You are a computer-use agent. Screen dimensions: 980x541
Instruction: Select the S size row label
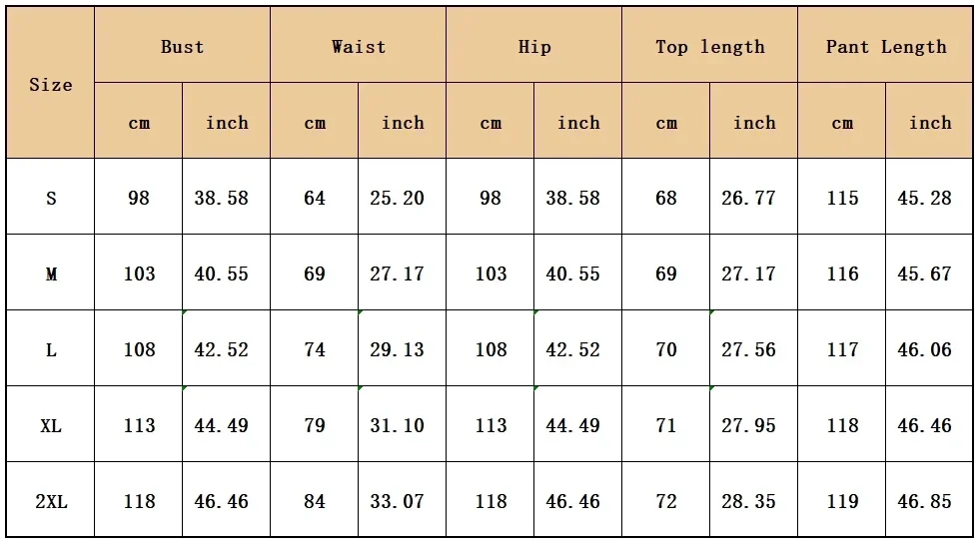[x=51, y=197]
